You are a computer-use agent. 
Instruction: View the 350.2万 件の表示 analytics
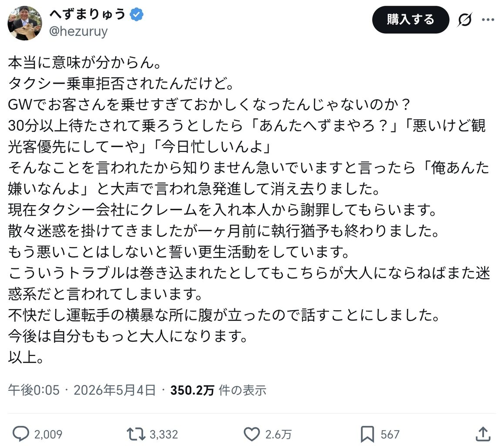[x=218, y=390]
